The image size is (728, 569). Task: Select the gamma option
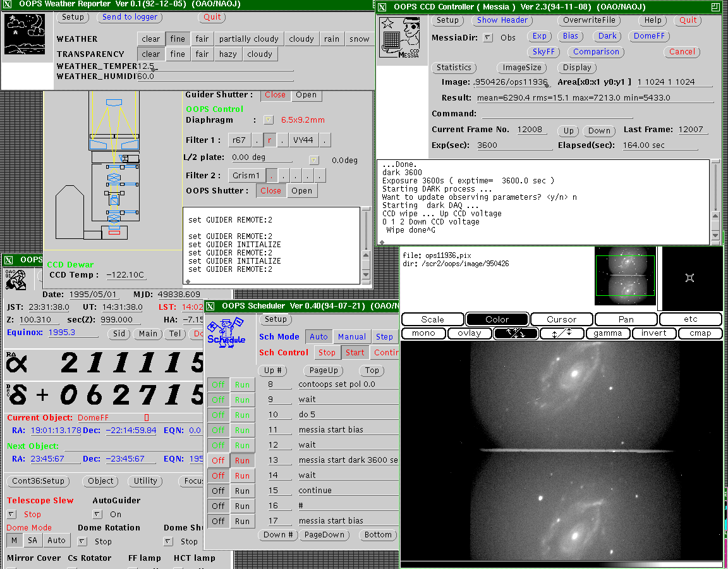[x=607, y=334]
